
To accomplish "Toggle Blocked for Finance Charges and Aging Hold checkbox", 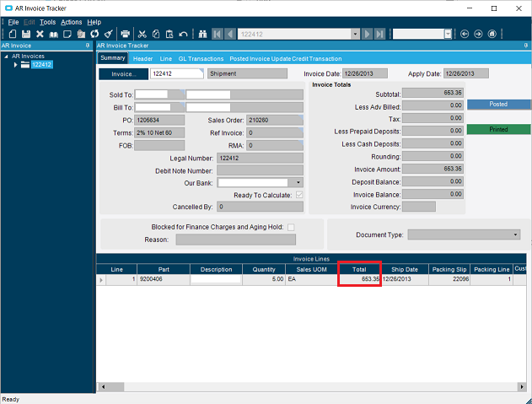I will click(291, 227).
